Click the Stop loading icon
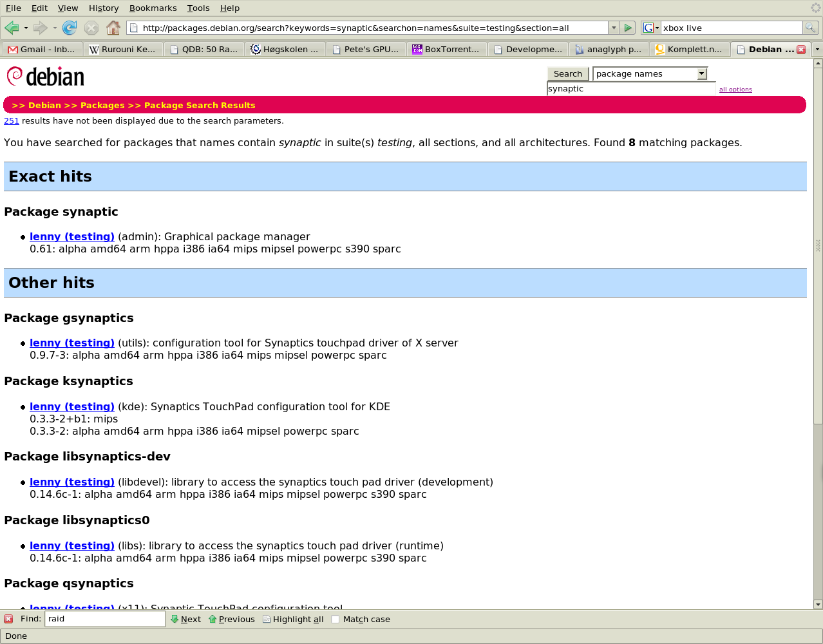 91,28
